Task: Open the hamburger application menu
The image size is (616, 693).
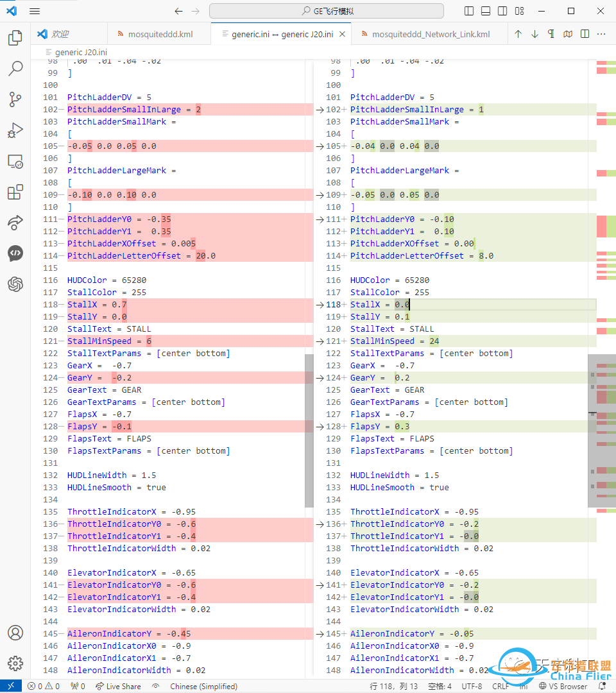Action: tap(35, 11)
